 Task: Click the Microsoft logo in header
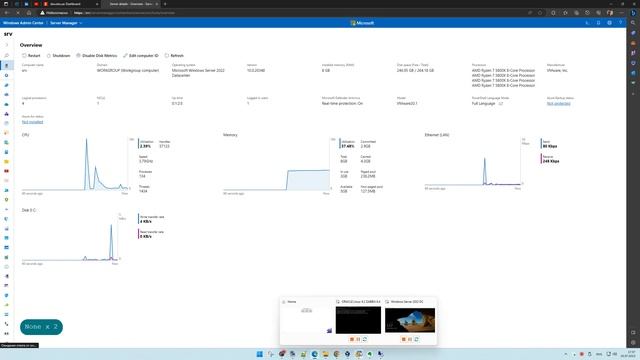pyautogui.click(x=362, y=23)
